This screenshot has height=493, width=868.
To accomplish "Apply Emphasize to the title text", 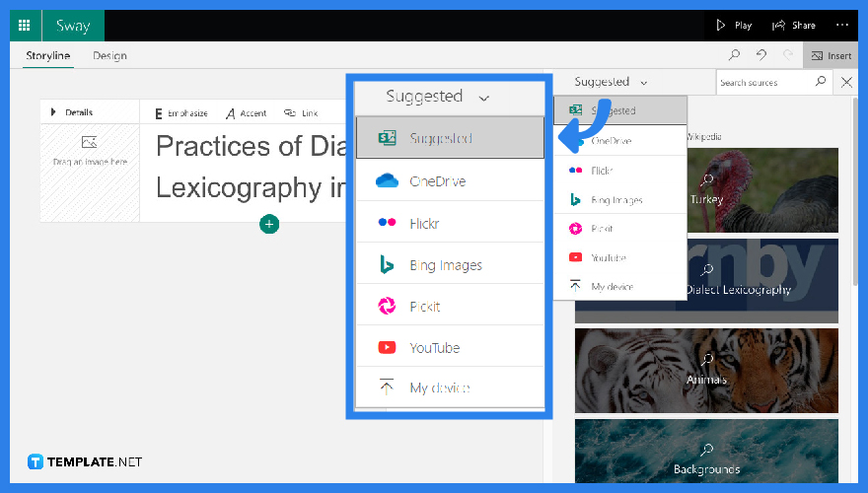I will point(181,113).
